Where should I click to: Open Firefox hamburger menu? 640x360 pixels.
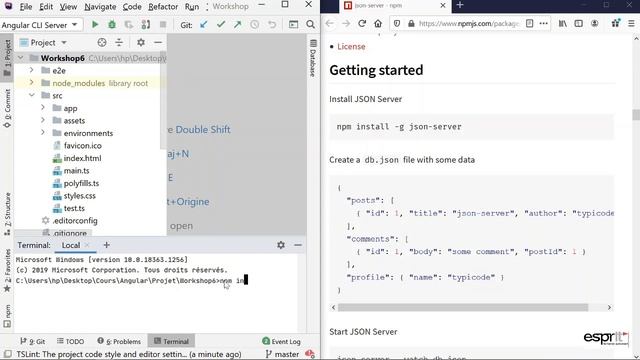(x=631, y=24)
